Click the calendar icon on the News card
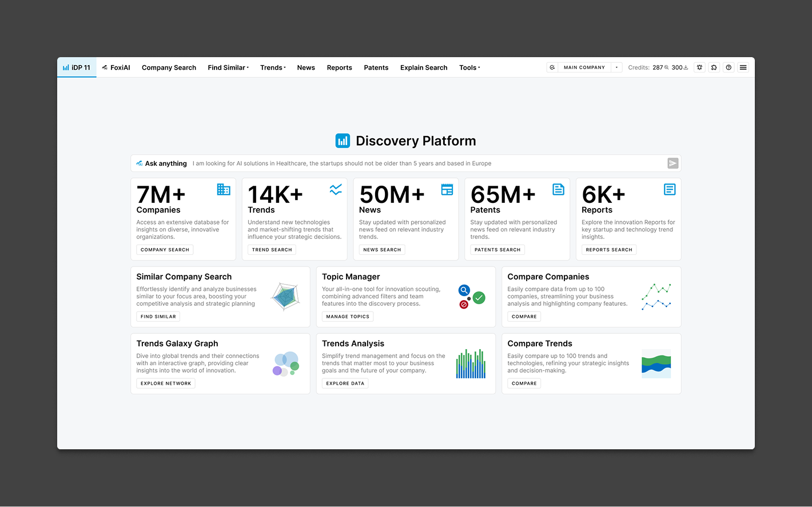 (x=447, y=189)
